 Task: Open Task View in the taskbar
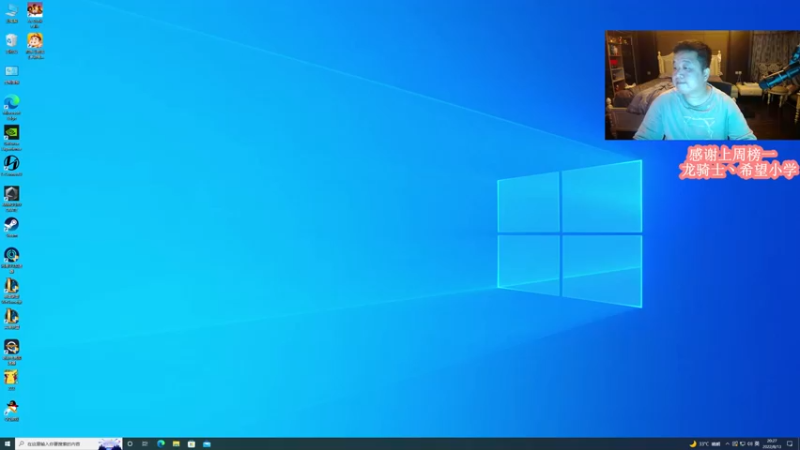[145, 444]
